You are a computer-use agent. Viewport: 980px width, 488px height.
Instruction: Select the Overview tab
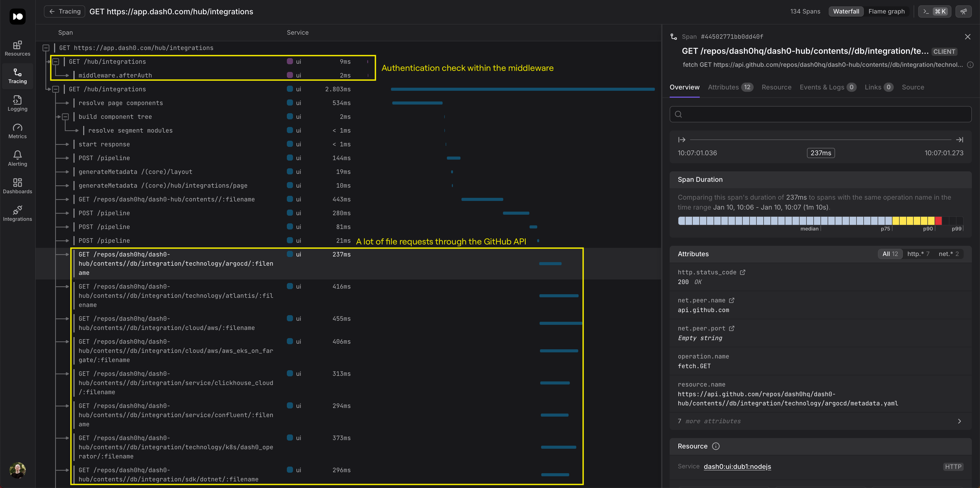684,87
